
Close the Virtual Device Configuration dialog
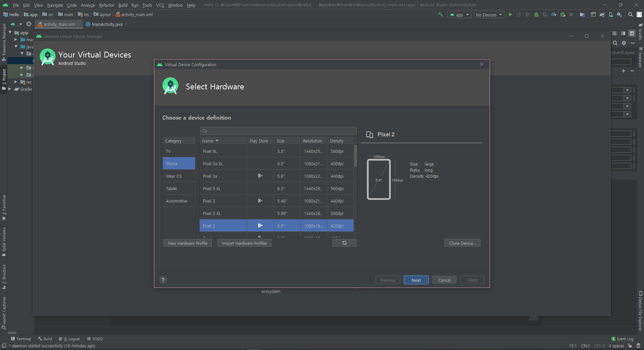click(x=482, y=64)
